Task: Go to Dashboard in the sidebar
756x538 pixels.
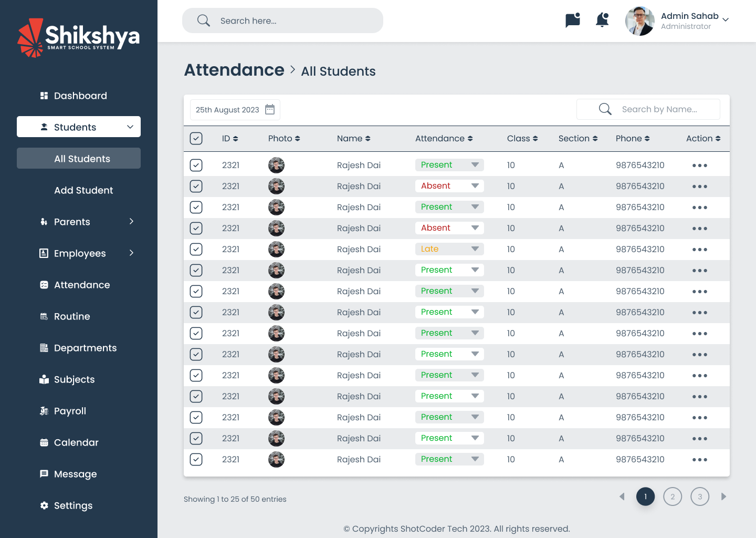Action: [80, 96]
